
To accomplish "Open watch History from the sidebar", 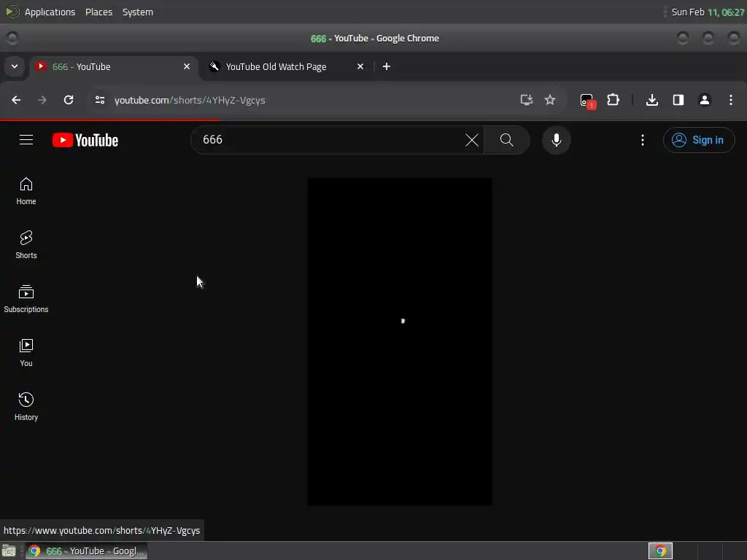I will [26, 406].
